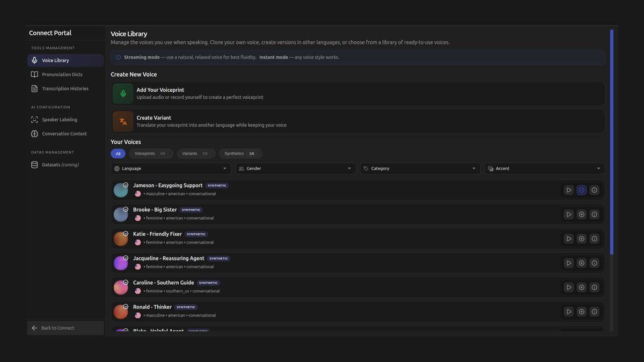Image resolution: width=644 pixels, height=362 pixels.
Task: View info for Ronald - Thinker
Action: tap(595, 312)
